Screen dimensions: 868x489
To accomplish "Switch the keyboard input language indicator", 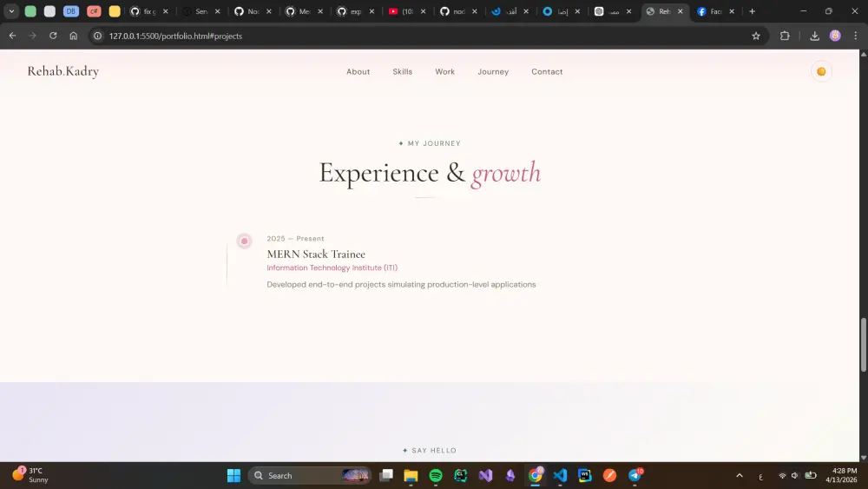I will click(x=760, y=476).
